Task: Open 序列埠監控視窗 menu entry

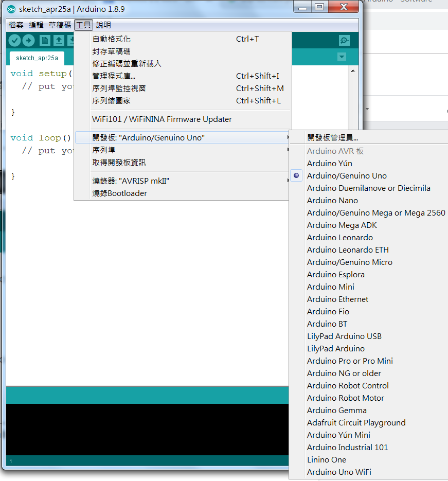Action: pos(182,88)
